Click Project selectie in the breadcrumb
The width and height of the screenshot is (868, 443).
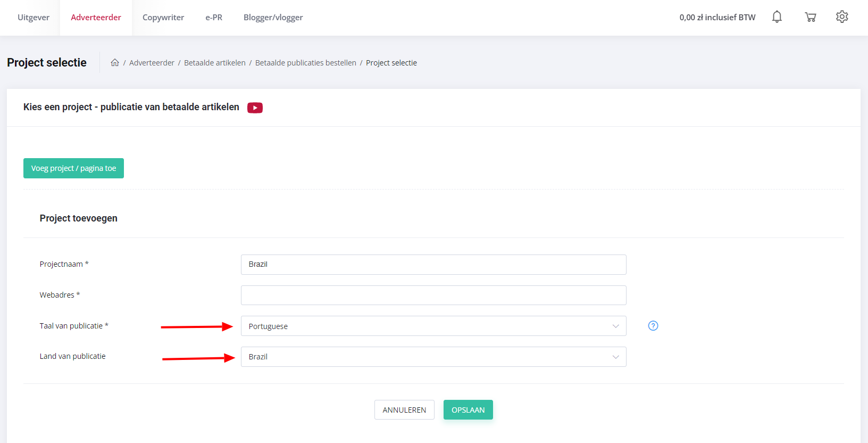[391, 63]
